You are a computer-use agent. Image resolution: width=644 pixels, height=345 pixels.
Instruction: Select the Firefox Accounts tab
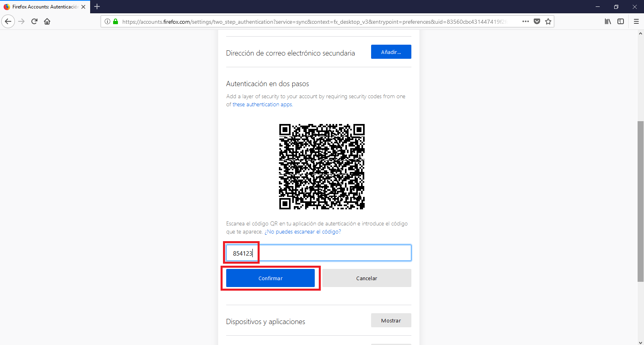point(45,7)
